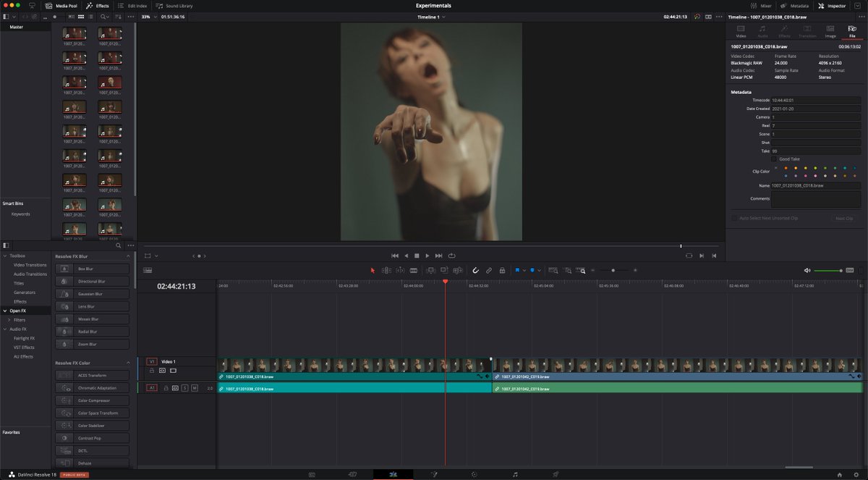Toggle Loop playback button
Viewport: 868px width, 480px height.
point(452,256)
